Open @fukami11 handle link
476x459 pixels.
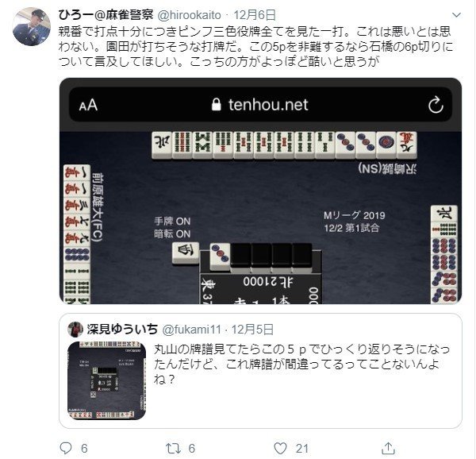pyautogui.click(x=191, y=330)
